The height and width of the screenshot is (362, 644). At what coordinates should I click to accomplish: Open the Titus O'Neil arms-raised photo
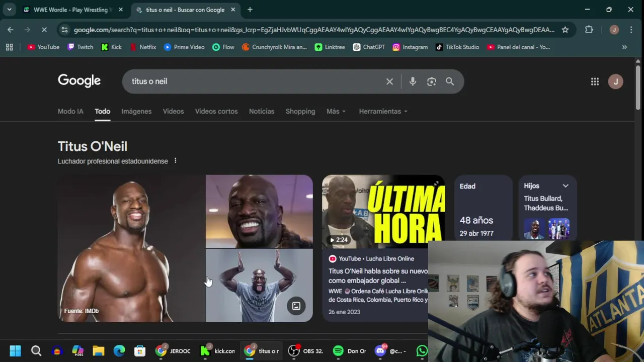259,286
